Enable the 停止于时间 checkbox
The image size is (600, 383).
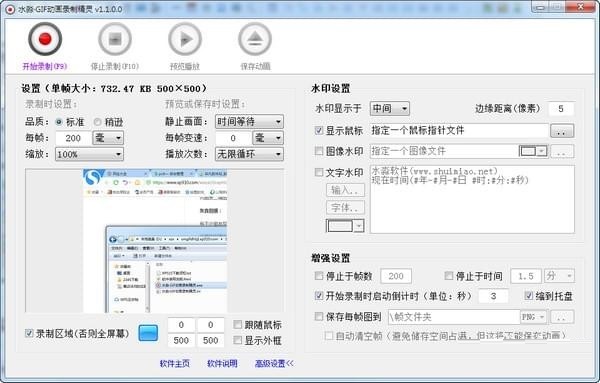(x=449, y=275)
